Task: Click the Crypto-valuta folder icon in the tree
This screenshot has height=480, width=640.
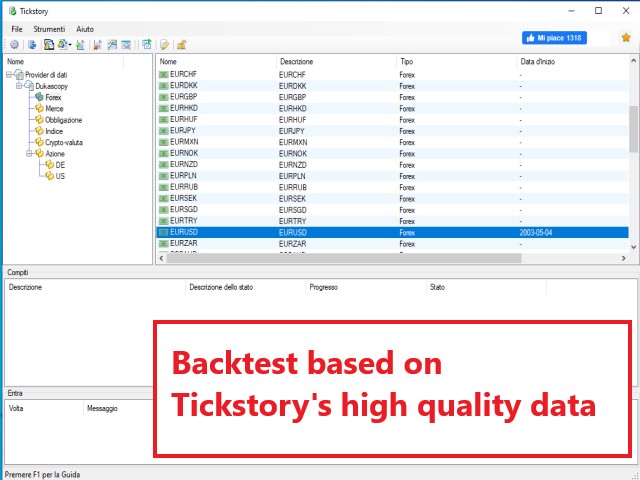Action: point(39,142)
